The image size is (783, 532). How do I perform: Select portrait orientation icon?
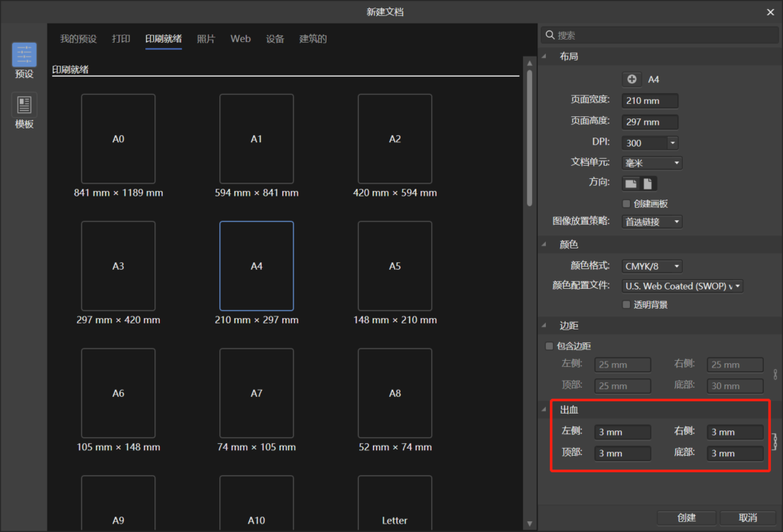[648, 183]
